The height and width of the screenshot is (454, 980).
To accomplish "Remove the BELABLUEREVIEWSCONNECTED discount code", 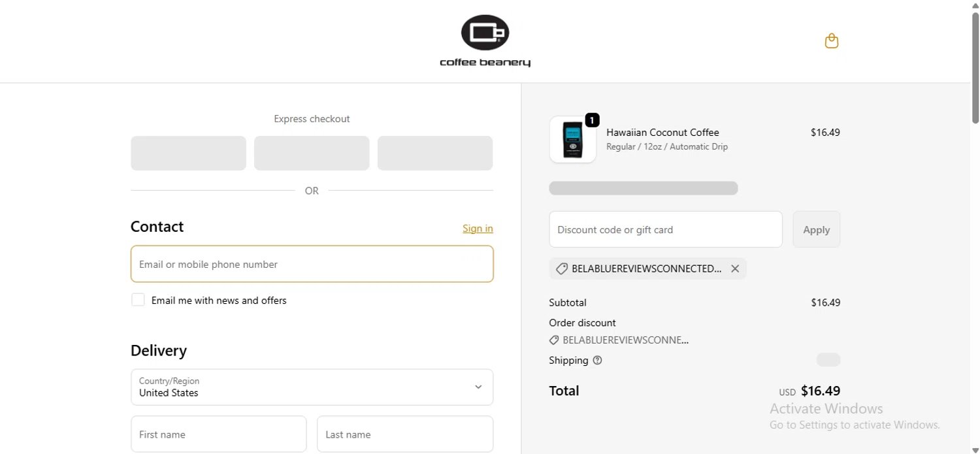I will pyautogui.click(x=735, y=268).
